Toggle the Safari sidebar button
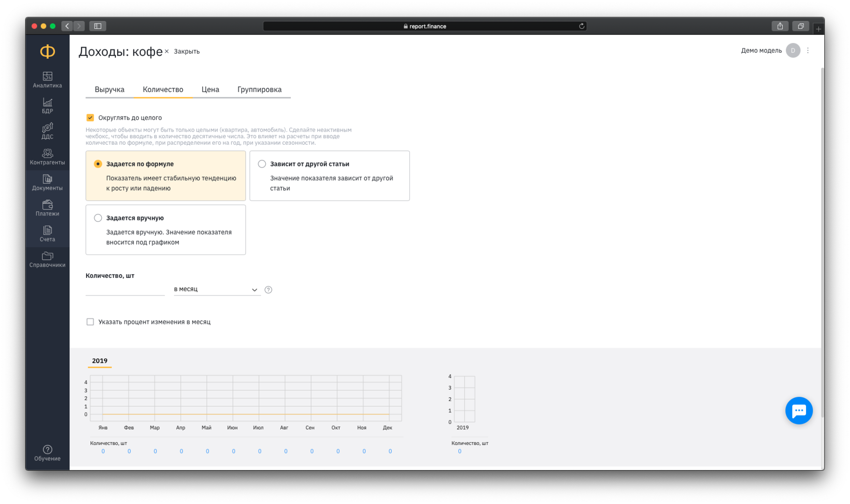 coord(98,26)
